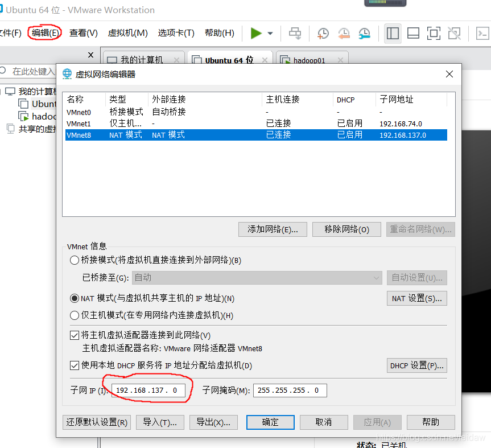This screenshot has height=448, width=491.
Task: Click the search magnifier icon in library
Action: point(3,70)
